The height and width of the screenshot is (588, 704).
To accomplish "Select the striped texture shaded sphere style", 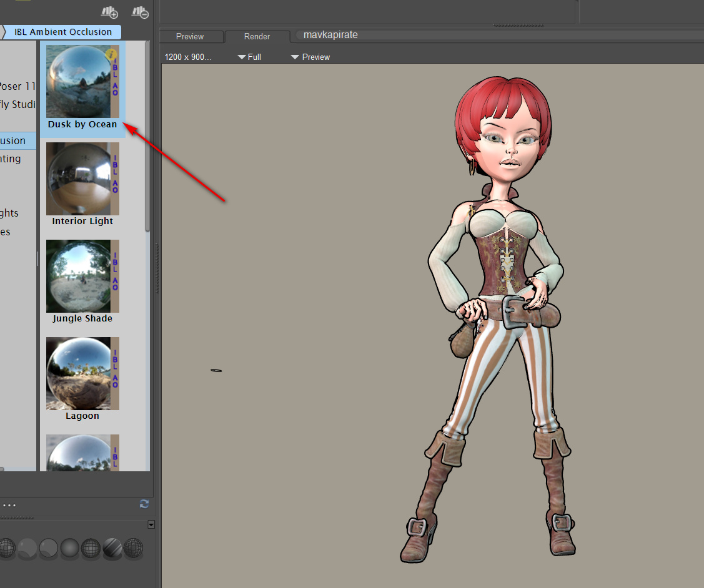I will 112,548.
